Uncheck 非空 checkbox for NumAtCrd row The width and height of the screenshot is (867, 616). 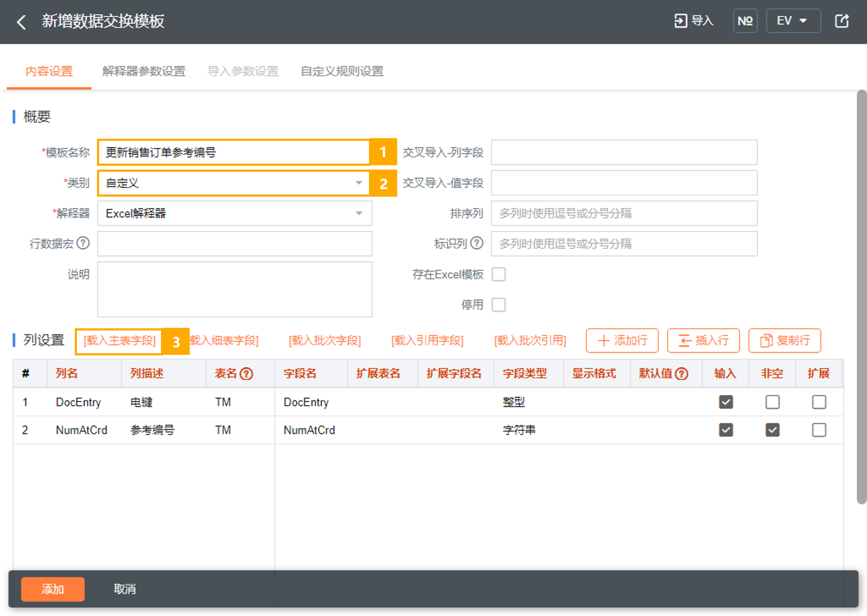pos(773,430)
